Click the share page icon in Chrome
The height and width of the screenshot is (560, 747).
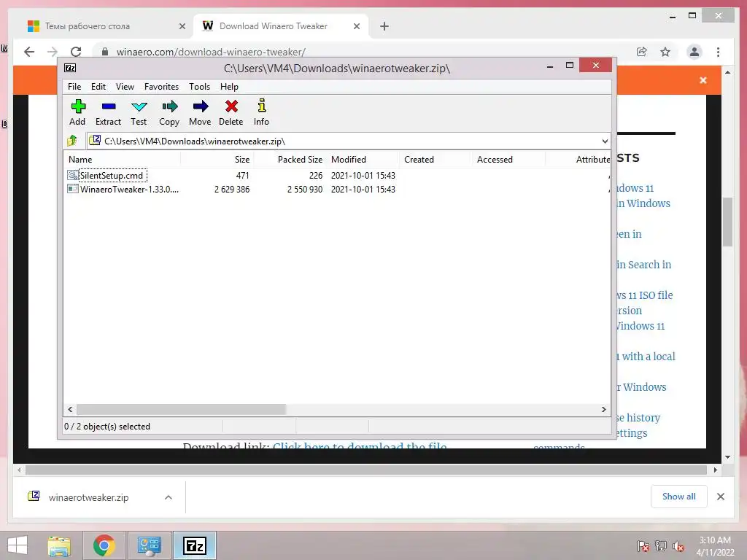coord(642,52)
